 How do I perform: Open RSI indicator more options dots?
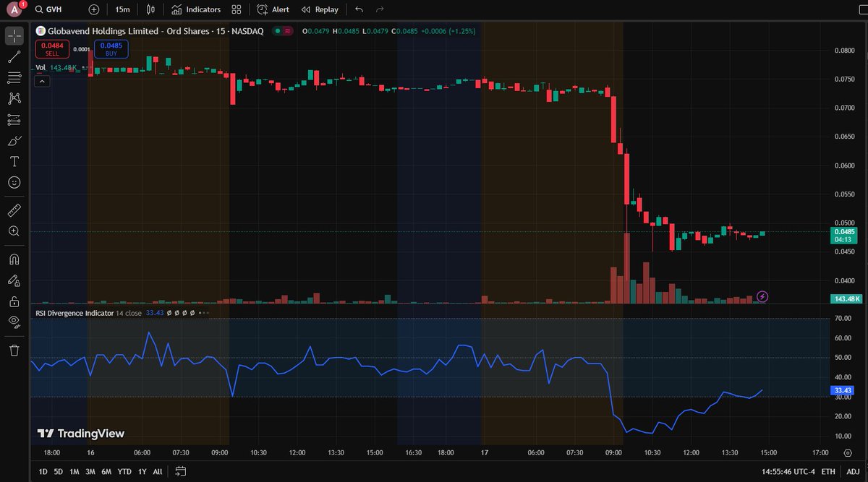205,313
